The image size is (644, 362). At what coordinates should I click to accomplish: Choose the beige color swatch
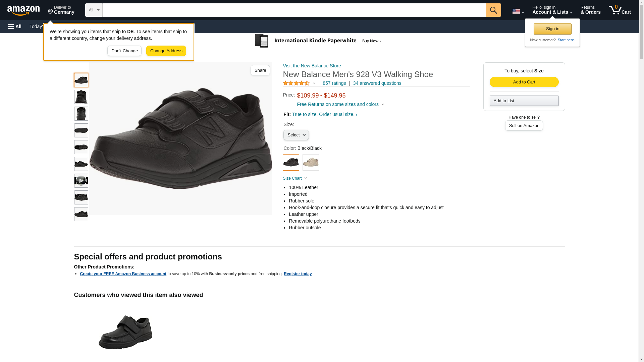(x=311, y=163)
